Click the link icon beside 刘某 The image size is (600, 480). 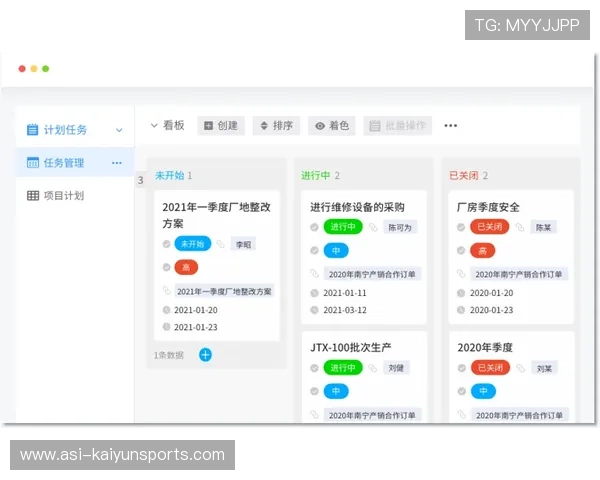[520, 368]
